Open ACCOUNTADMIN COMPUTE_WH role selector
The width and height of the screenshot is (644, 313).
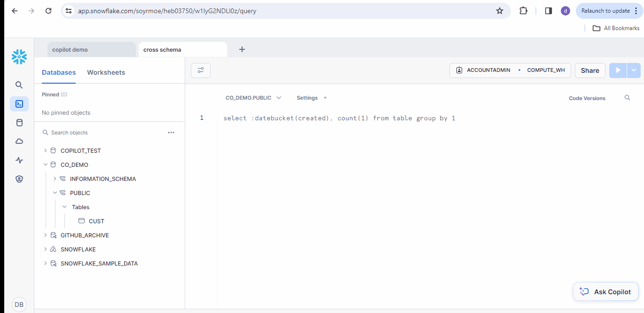510,70
